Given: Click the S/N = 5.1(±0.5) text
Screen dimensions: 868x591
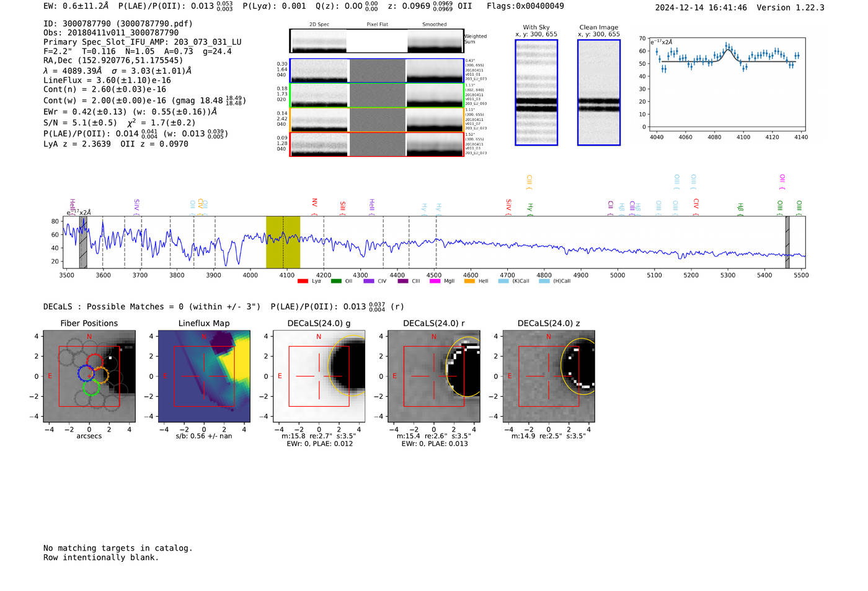Looking at the screenshot, I should pos(80,123).
